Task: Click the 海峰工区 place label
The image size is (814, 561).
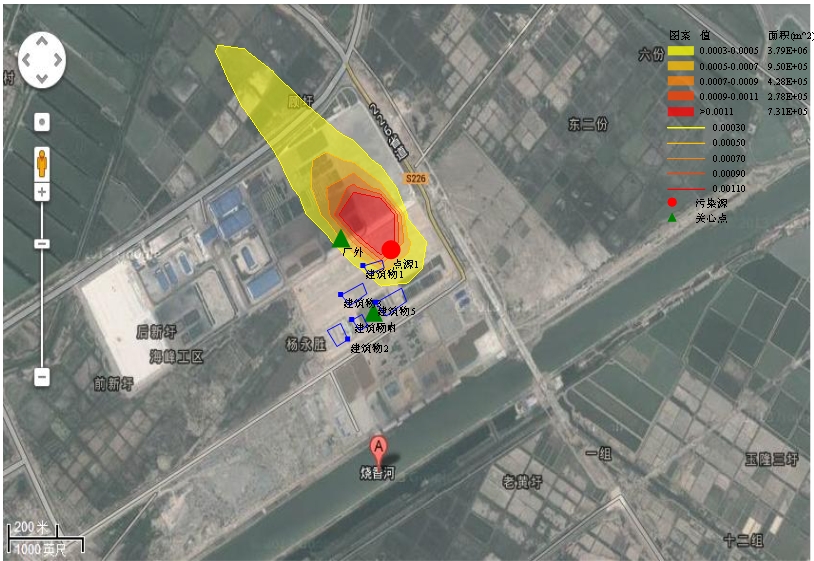Action: [177, 357]
